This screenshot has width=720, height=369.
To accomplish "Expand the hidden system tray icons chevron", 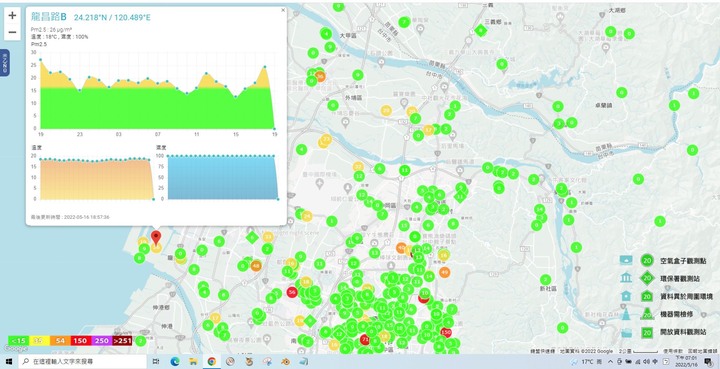I will click(610, 362).
